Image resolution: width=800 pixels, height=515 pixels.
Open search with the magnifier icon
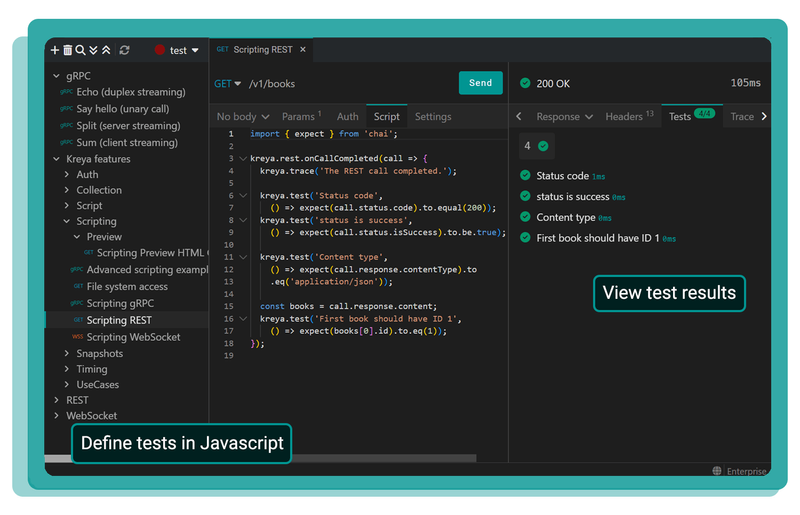(x=81, y=50)
